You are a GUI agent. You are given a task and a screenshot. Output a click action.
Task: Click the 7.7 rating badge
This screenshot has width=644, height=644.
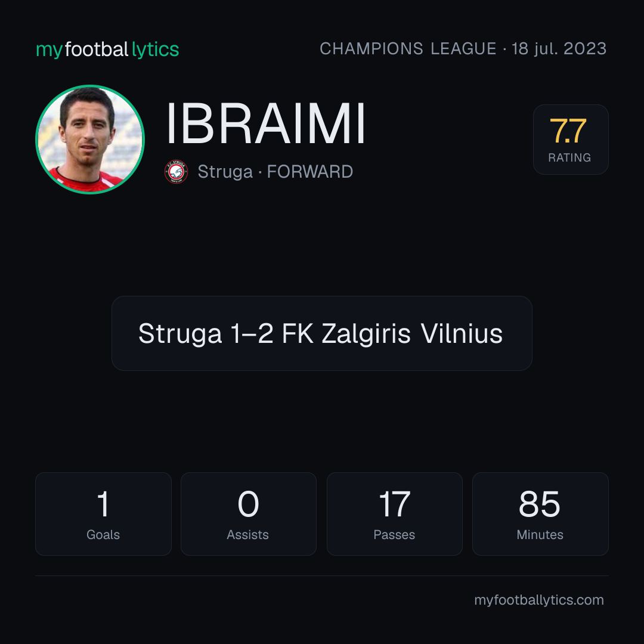pos(571,139)
